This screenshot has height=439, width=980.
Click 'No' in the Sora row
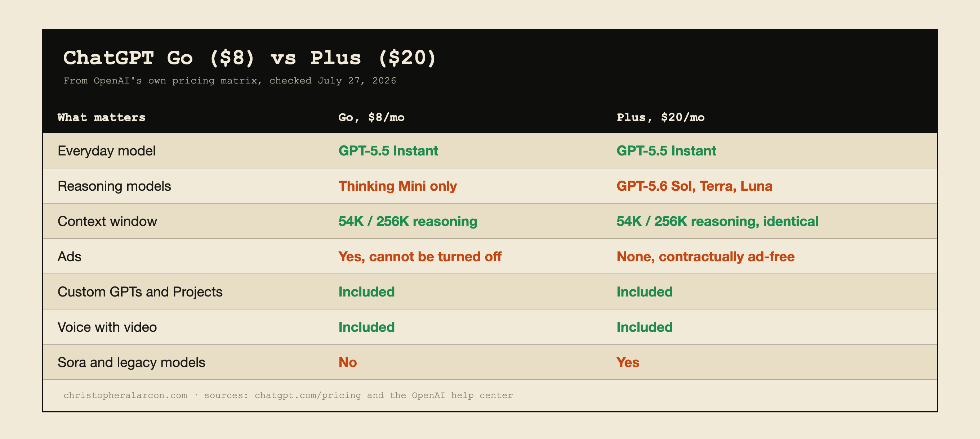[x=348, y=363]
